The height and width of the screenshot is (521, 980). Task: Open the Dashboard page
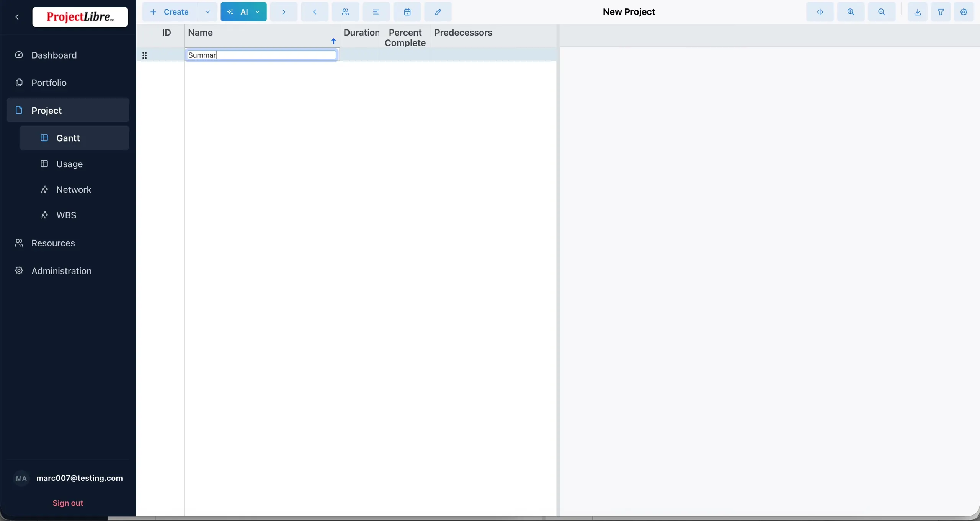pyautogui.click(x=68, y=55)
